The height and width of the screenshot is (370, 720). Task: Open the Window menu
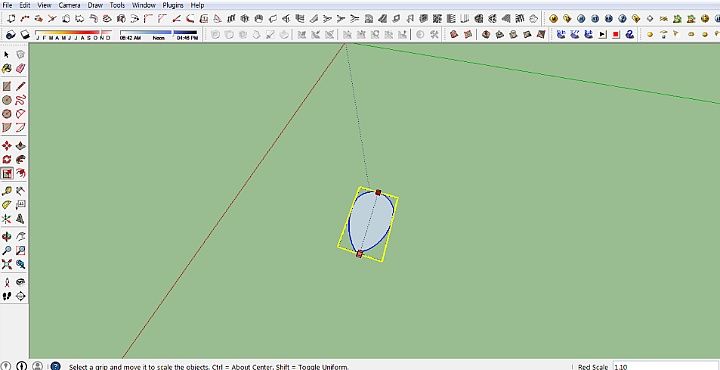coord(144,5)
